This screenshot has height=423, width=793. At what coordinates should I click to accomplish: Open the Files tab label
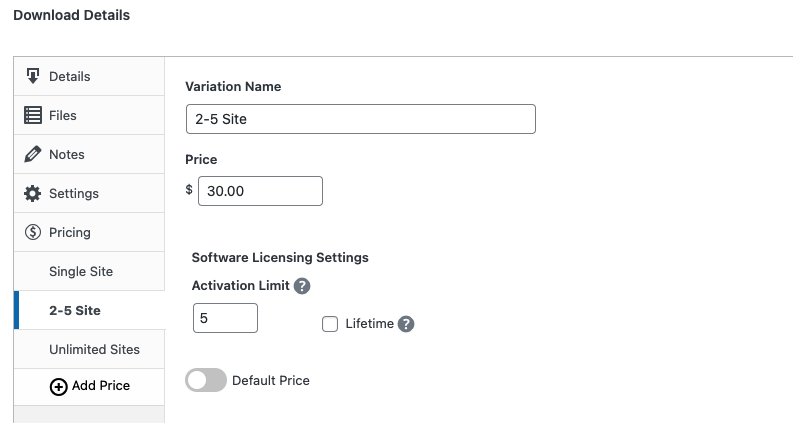click(63, 115)
